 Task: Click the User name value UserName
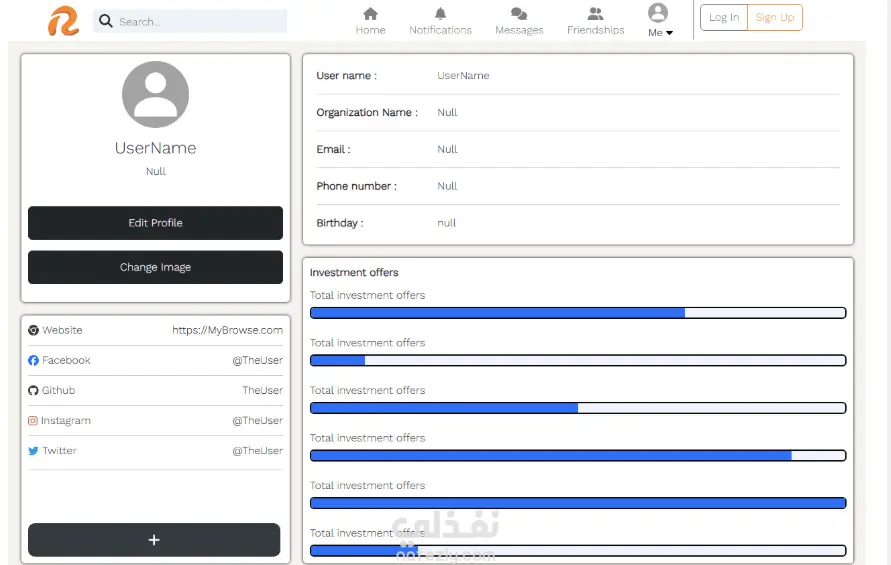pyautogui.click(x=463, y=76)
